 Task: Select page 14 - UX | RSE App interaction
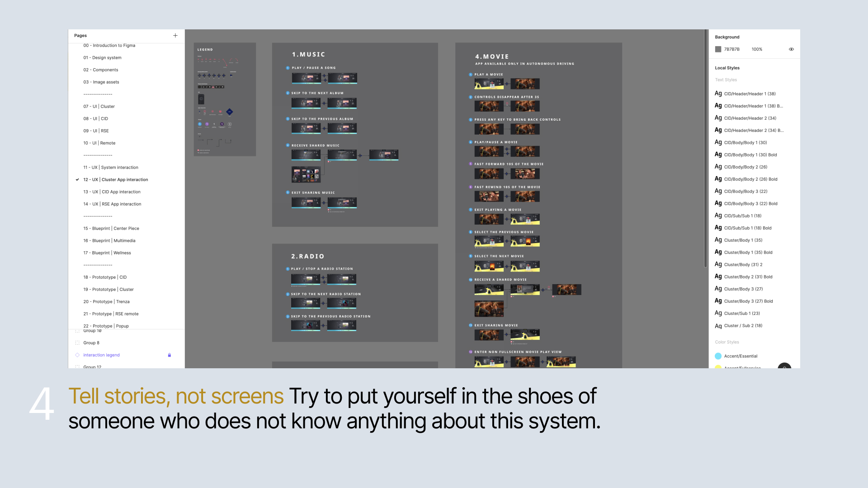[112, 204]
